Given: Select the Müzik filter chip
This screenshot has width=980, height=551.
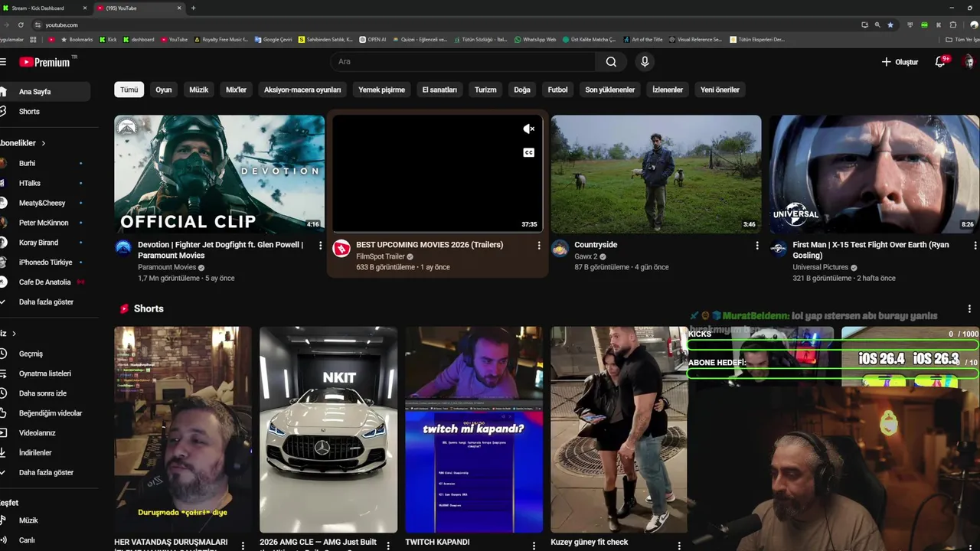Looking at the screenshot, I should coord(198,90).
